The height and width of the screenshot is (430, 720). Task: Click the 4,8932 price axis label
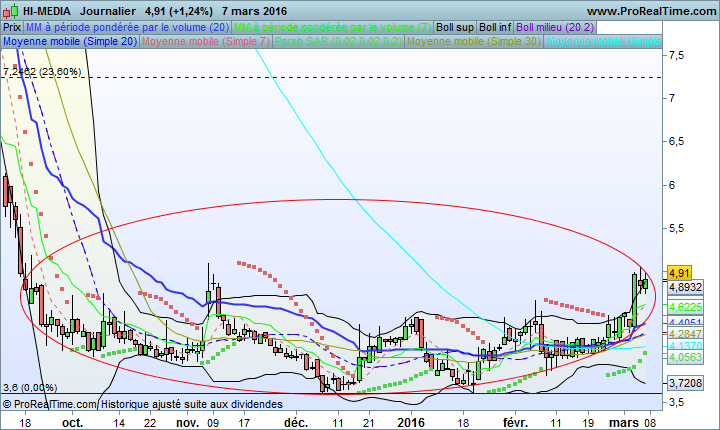click(685, 288)
